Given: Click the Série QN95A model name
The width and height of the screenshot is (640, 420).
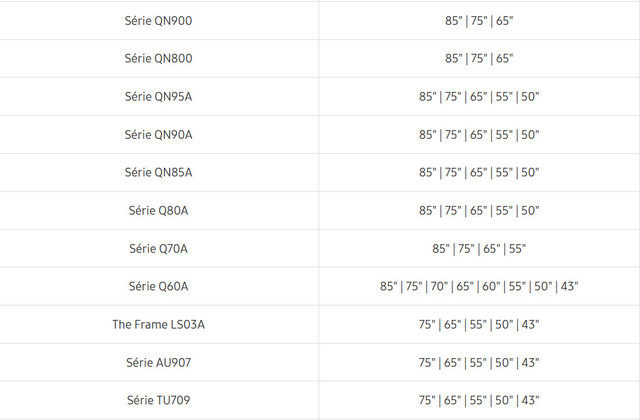Looking at the screenshot, I should (x=159, y=96).
